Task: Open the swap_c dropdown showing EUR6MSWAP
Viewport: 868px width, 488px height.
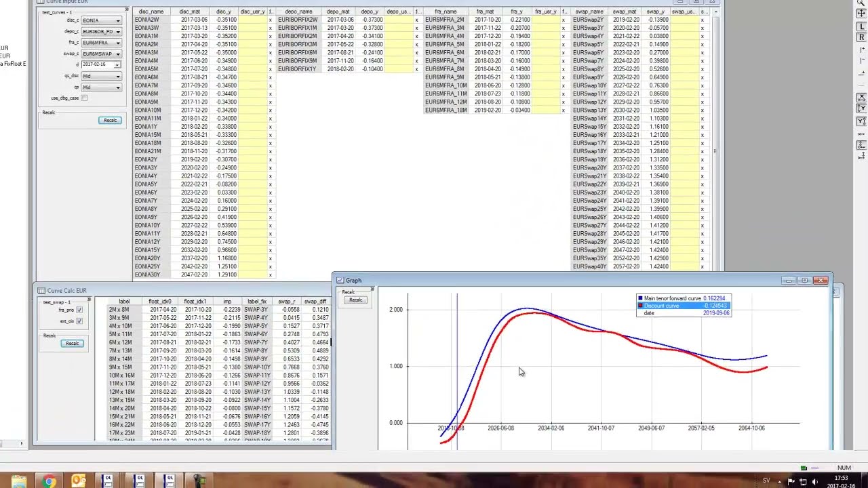Action: (x=101, y=54)
